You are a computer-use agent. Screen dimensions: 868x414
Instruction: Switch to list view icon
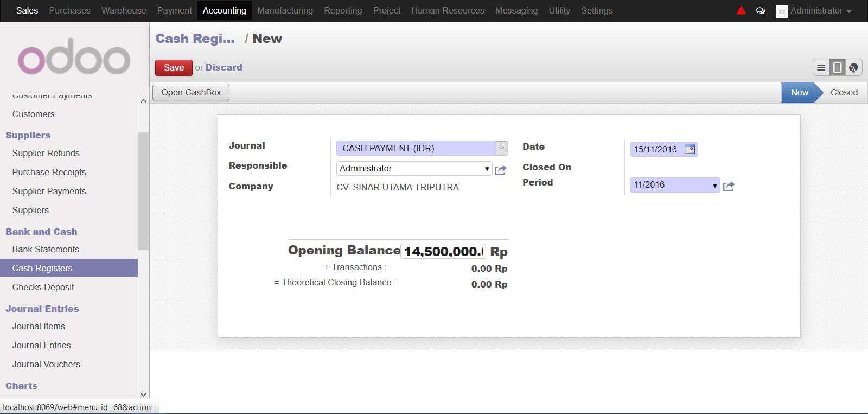pos(821,67)
